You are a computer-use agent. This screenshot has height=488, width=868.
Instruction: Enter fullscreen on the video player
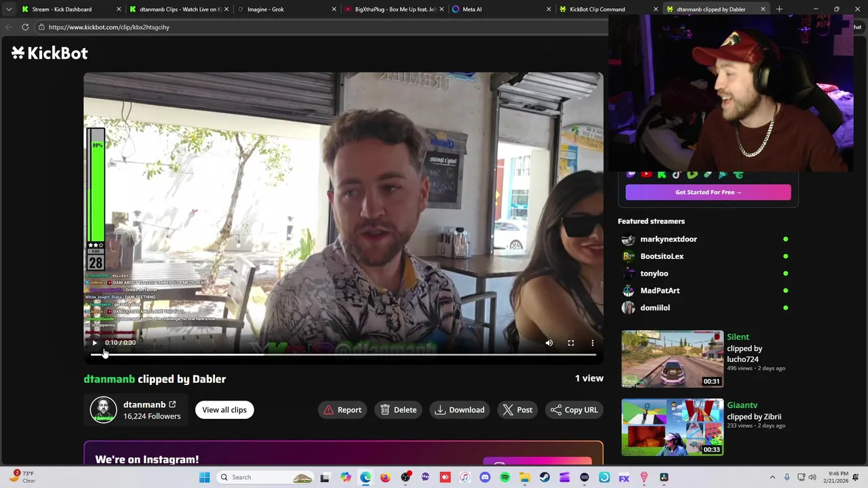coord(571,343)
